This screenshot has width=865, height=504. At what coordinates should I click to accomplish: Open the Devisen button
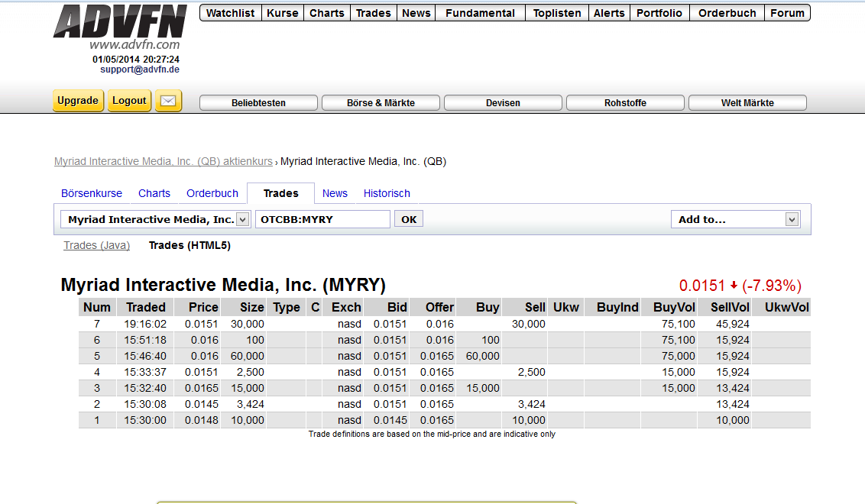click(x=503, y=102)
